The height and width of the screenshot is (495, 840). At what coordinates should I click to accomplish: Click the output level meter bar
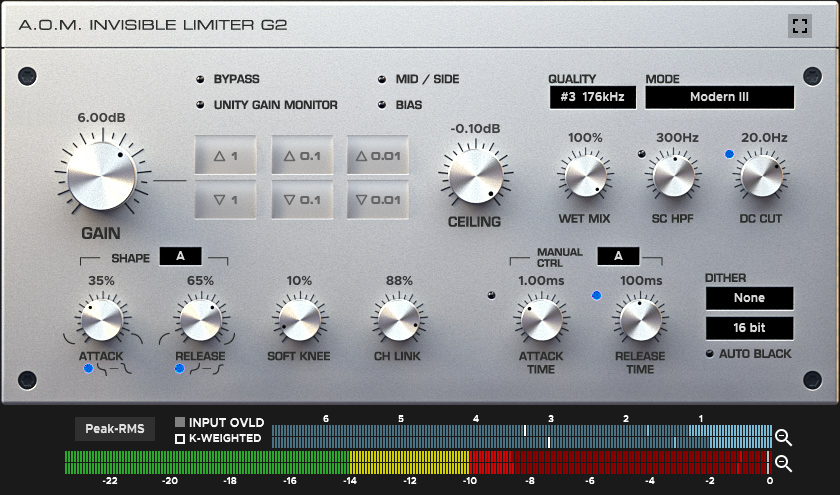pyautogui.click(x=417, y=462)
